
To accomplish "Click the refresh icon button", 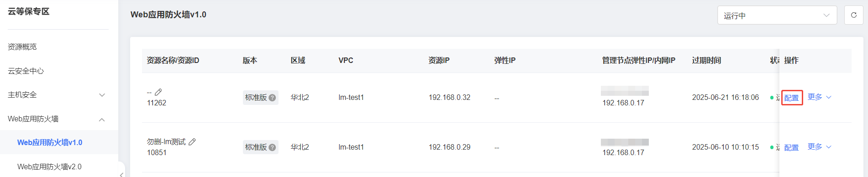I will [853, 15].
